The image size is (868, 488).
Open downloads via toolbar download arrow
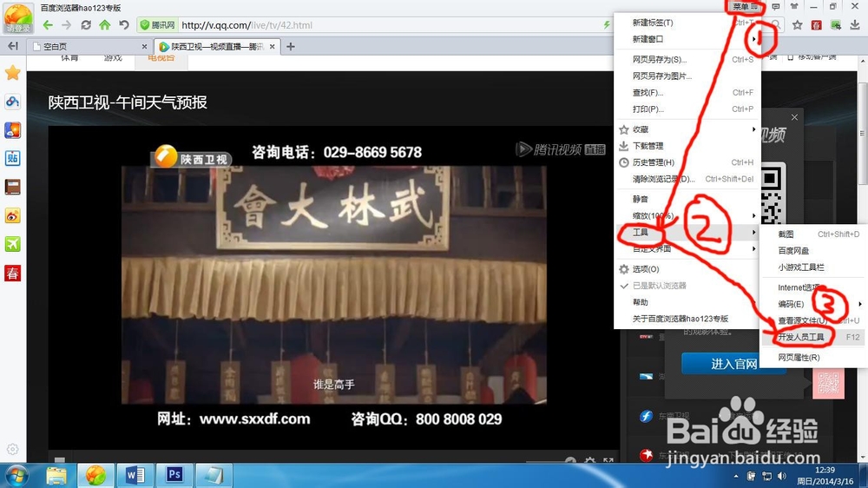[855, 25]
